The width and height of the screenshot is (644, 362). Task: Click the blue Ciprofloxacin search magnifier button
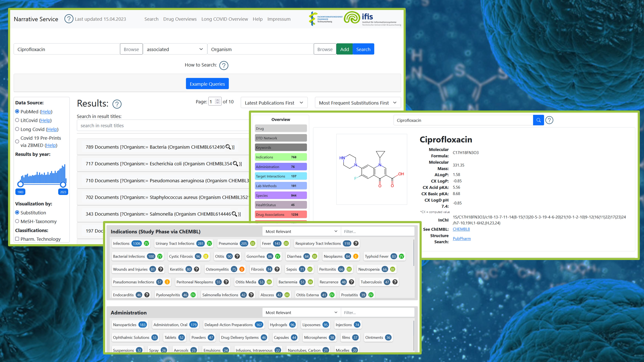[x=538, y=120]
